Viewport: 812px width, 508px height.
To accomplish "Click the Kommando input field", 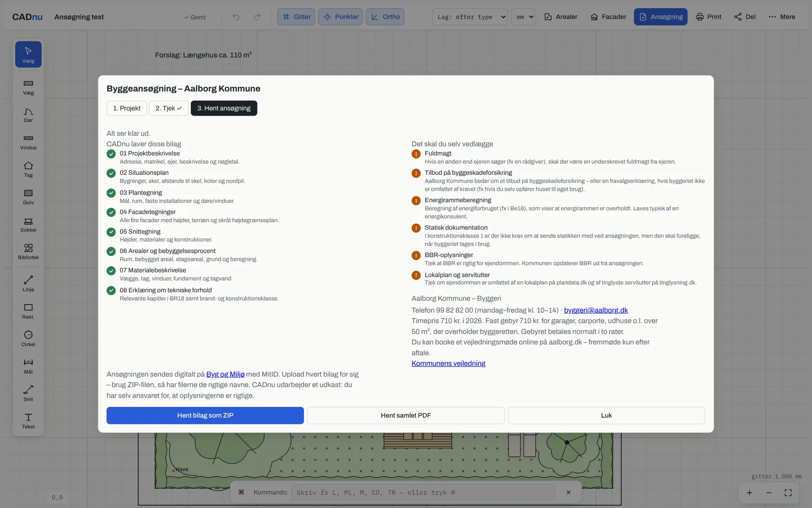I will pyautogui.click(x=423, y=492).
